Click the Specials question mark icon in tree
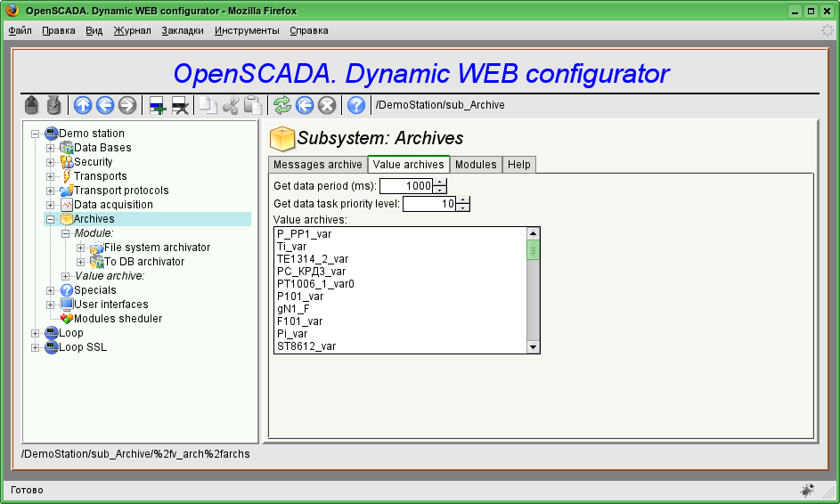The height and width of the screenshot is (504, 840). tap(67, 289)
